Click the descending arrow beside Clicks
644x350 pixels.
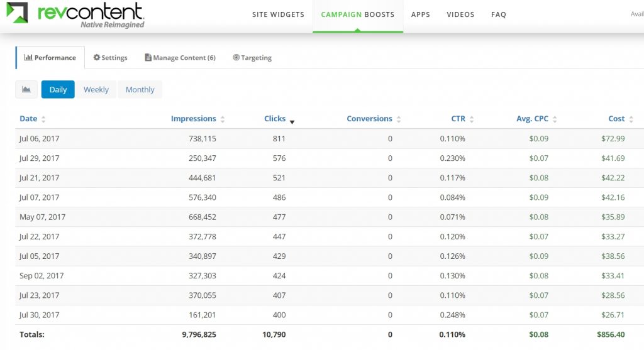click(292, 122)
